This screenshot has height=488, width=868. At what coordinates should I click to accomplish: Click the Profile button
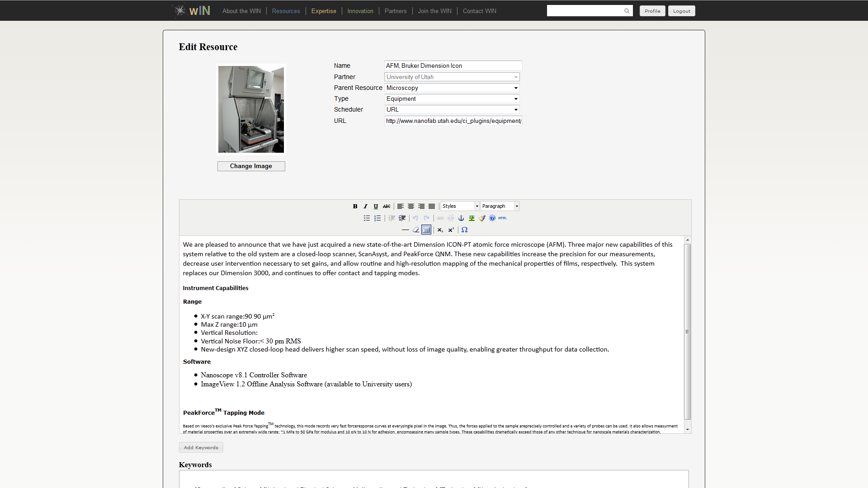coord(652,11)
